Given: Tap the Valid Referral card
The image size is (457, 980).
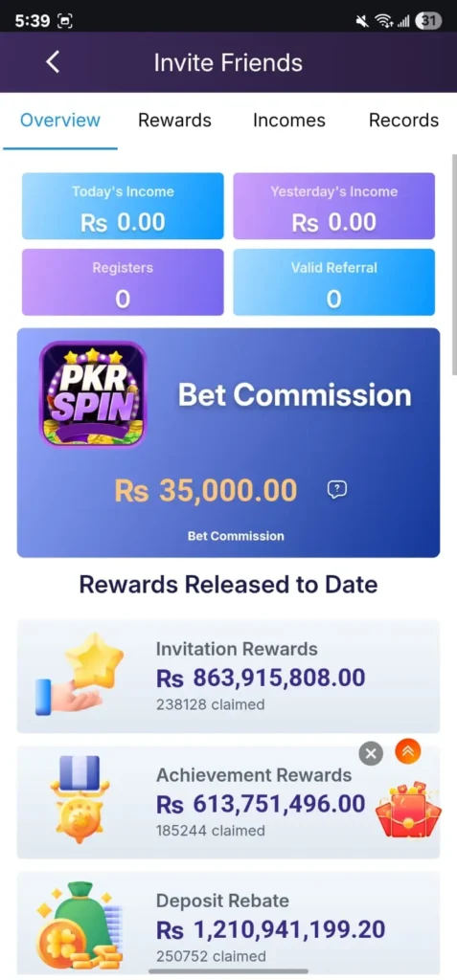Looking at the screenshot, I should (x=334, y=282).
